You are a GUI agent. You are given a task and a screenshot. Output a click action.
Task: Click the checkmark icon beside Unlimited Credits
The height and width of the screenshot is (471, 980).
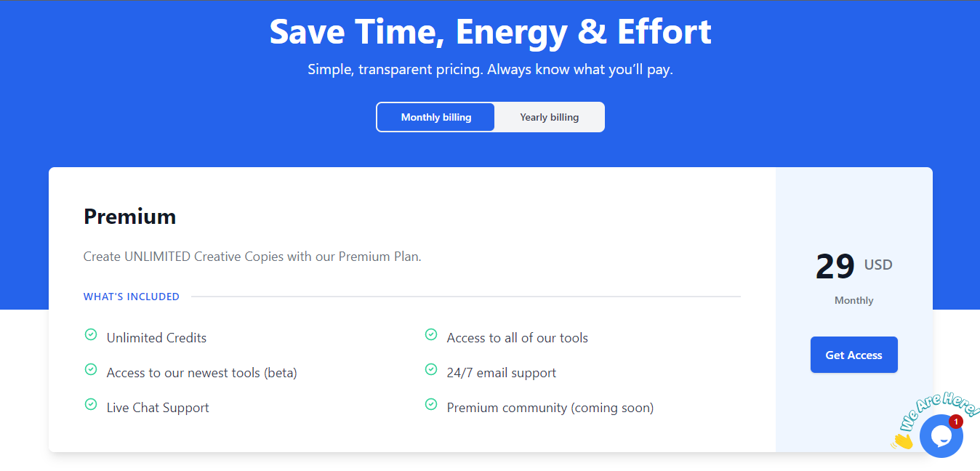tap(91, 335)
